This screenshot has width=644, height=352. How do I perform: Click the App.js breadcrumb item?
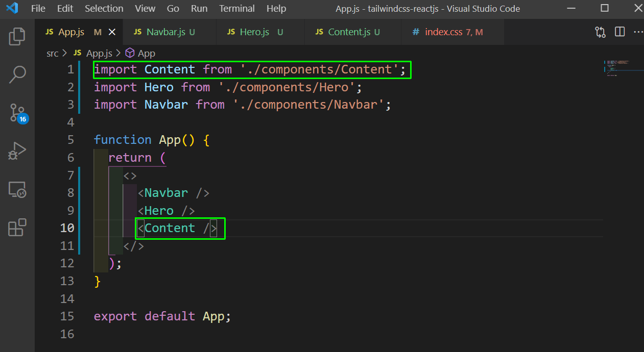tap(93, 53)
